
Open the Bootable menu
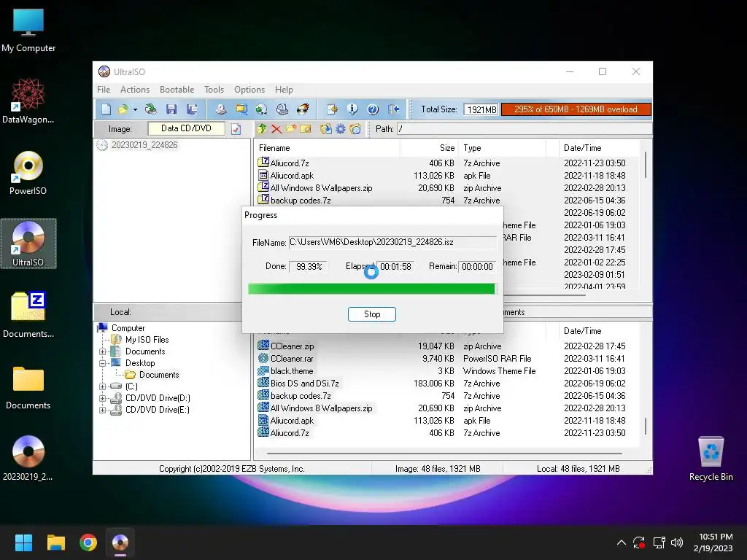tap(177, 90)
